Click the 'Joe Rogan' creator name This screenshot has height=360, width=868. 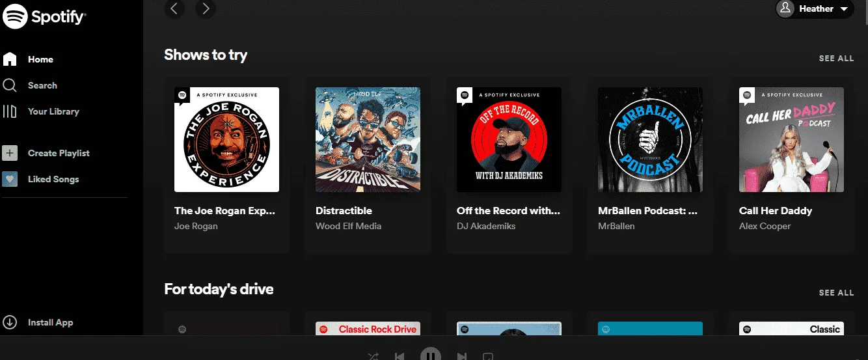click(196, 226)
